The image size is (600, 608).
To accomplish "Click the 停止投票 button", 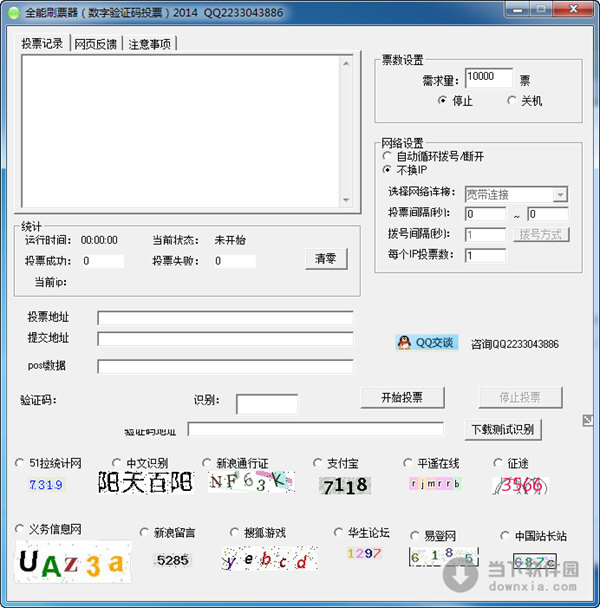I will 520,397.
